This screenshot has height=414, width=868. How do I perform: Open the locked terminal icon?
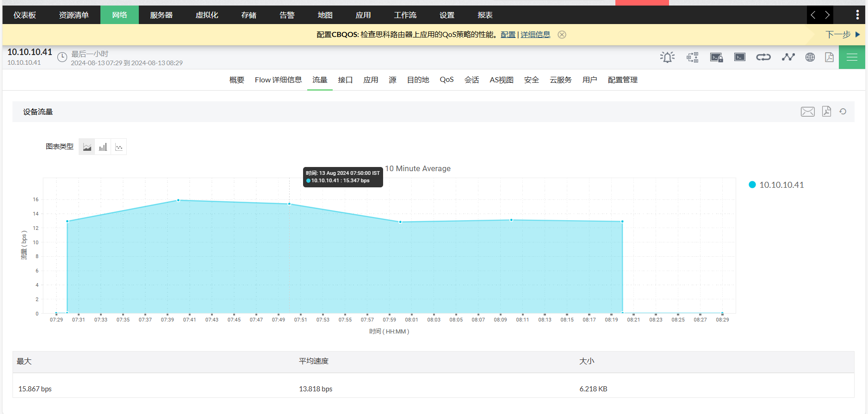tap(716, 57)
